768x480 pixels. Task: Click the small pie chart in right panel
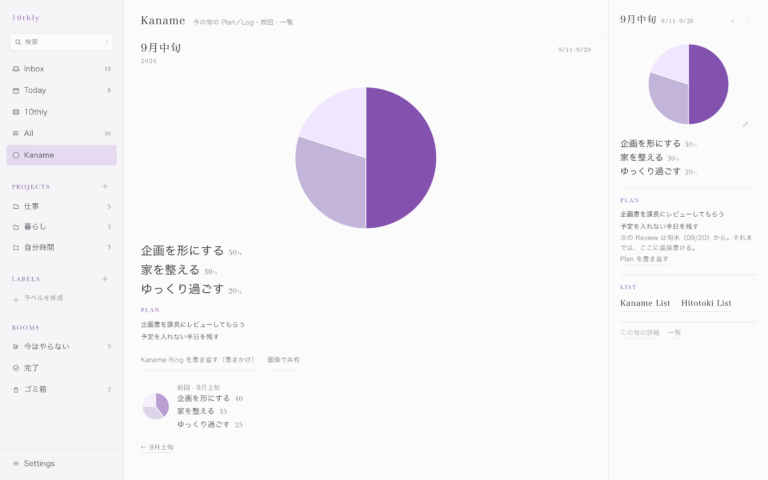coord(689,84)
